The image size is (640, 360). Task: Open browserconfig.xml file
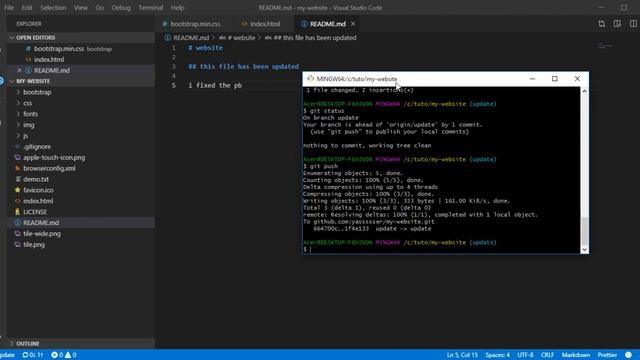81,168
